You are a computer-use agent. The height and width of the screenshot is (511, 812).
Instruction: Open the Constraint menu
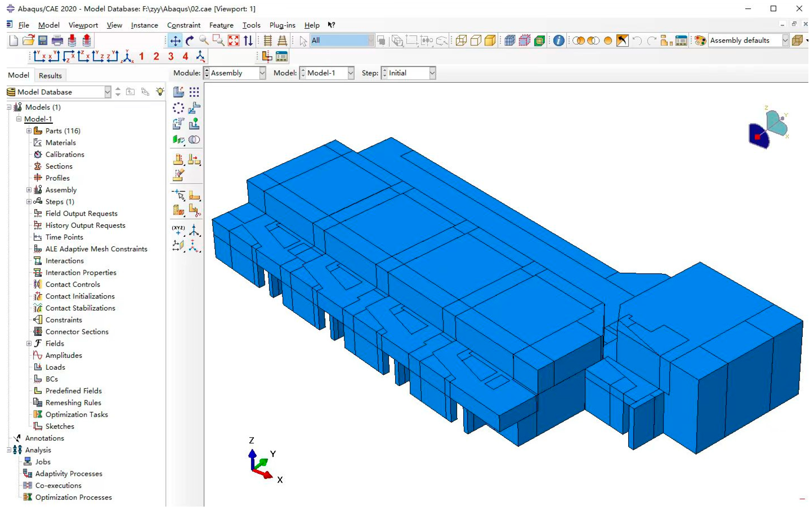tap(183, 25)
